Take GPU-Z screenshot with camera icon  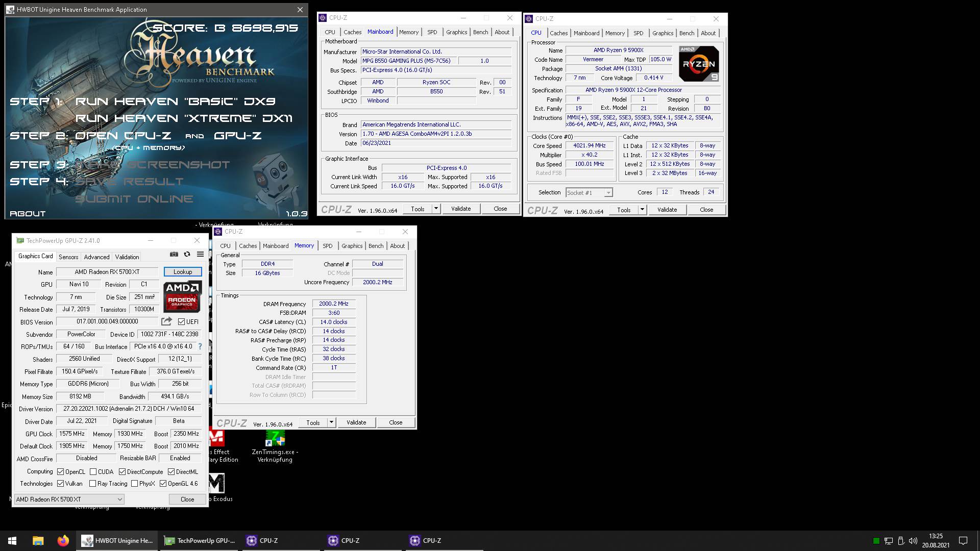pyautogui.click(x=174, y=254)
